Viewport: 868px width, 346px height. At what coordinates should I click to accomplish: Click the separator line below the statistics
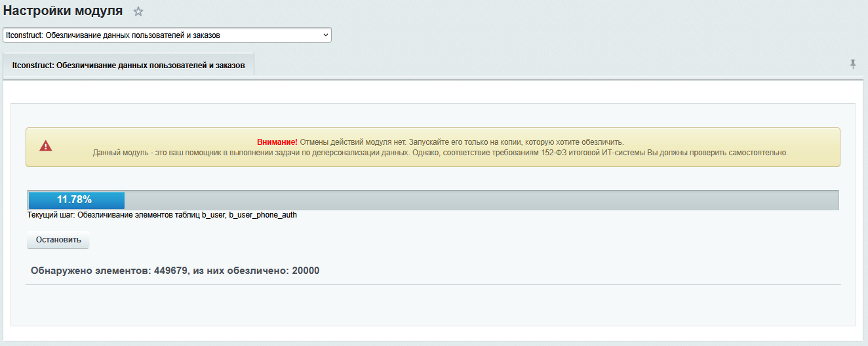(433, 285)
